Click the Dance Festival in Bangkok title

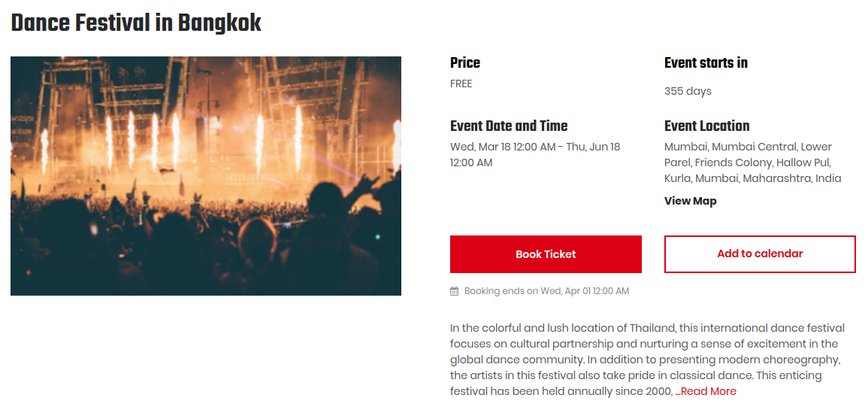(x=136, y=23)
